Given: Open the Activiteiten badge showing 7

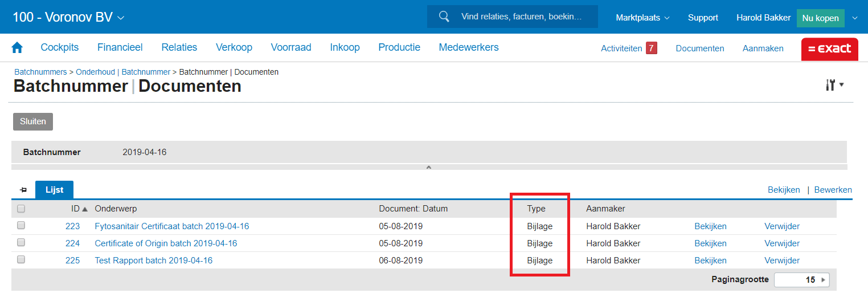Looking at the screenshot, I should [651, 48].
